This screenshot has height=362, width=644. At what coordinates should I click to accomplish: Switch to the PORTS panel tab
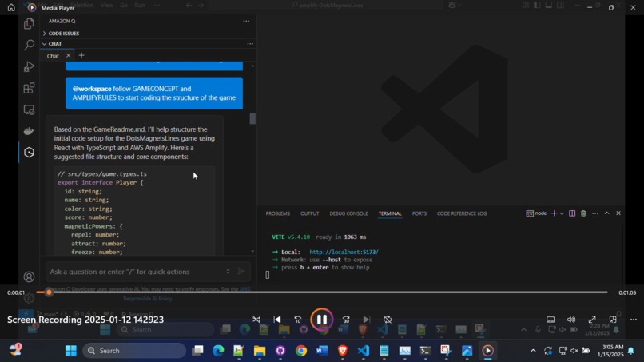pos(419,213)
